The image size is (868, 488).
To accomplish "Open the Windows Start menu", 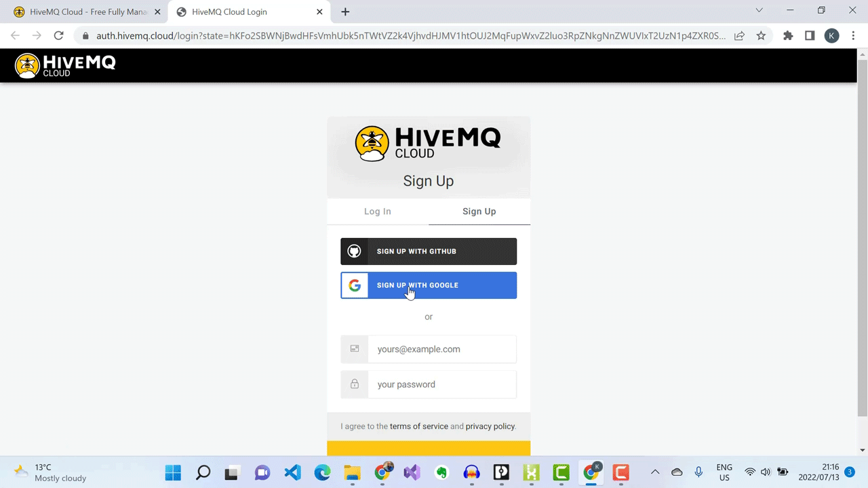I will pyautogui.click(x=173, y=472).
